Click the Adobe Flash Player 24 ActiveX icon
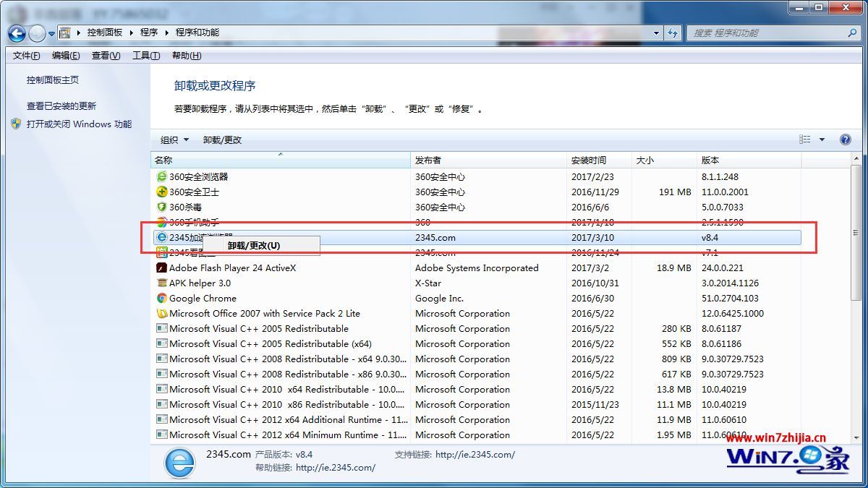The image size is (868, 488). tap(162, 267)
